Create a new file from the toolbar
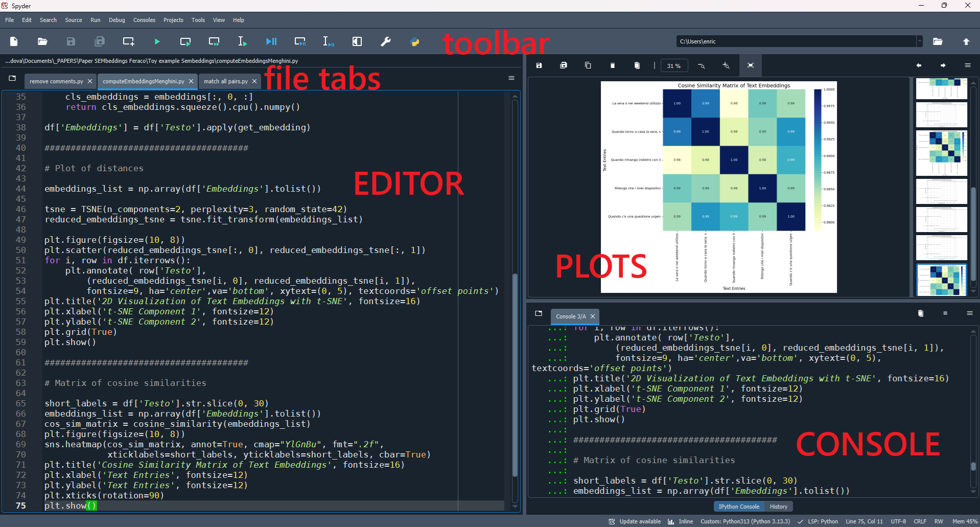 (14, 41)
